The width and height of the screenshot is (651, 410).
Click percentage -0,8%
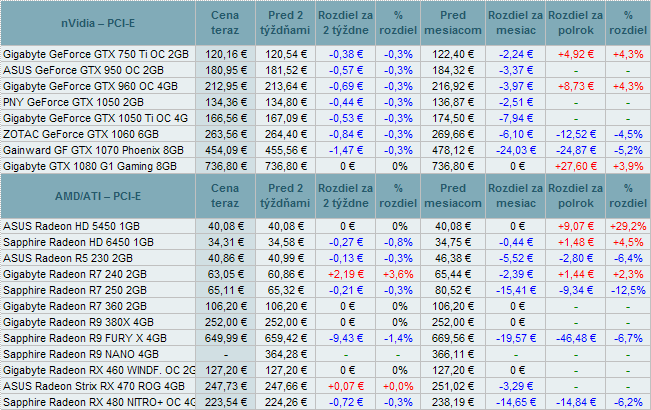coord(398,242)
